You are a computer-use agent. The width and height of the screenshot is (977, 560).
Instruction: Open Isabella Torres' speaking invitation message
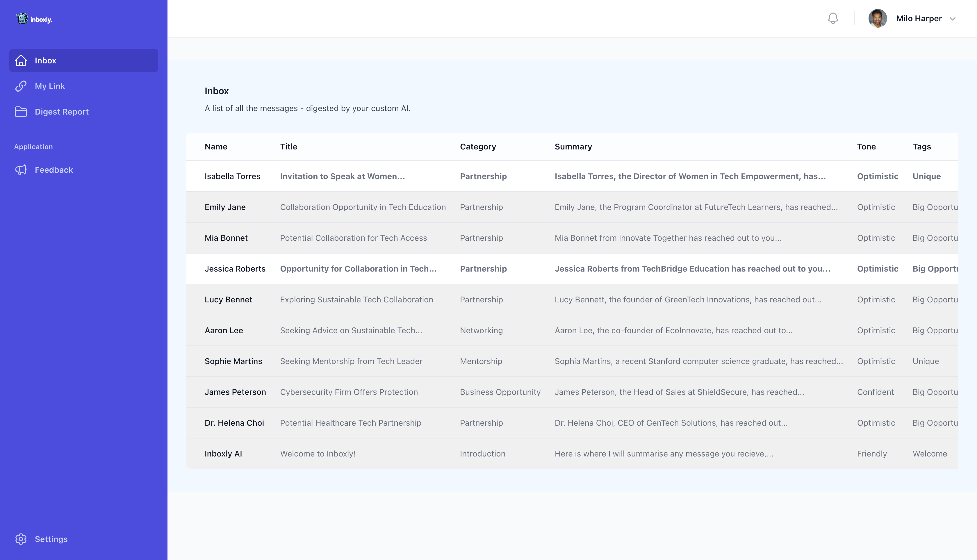click(342, 176)
